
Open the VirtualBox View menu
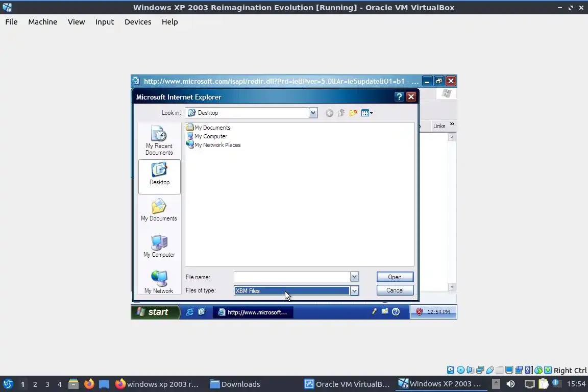pos(76,22)
